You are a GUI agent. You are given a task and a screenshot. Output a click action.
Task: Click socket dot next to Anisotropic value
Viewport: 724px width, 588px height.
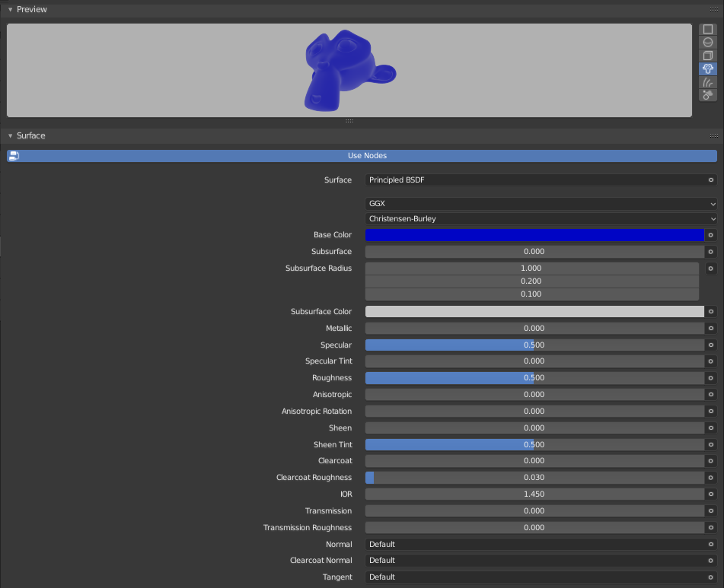710,394
